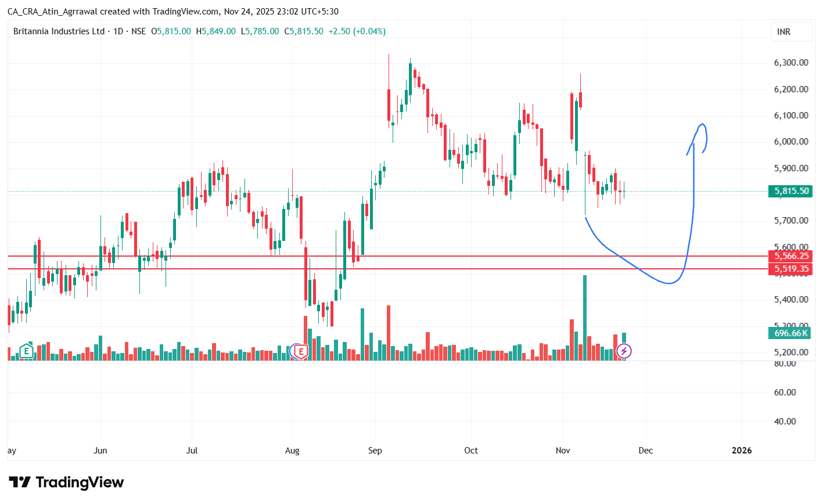Screen dimensions: 823x504
Task: Click the 2026 label on the time axis
Action: click(x=742, y=451)
